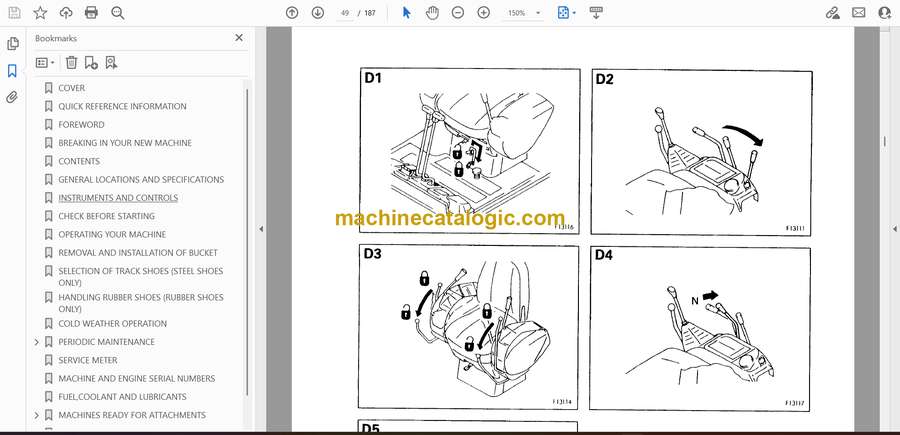Toggle the Bookmarks panel icon

12,71
